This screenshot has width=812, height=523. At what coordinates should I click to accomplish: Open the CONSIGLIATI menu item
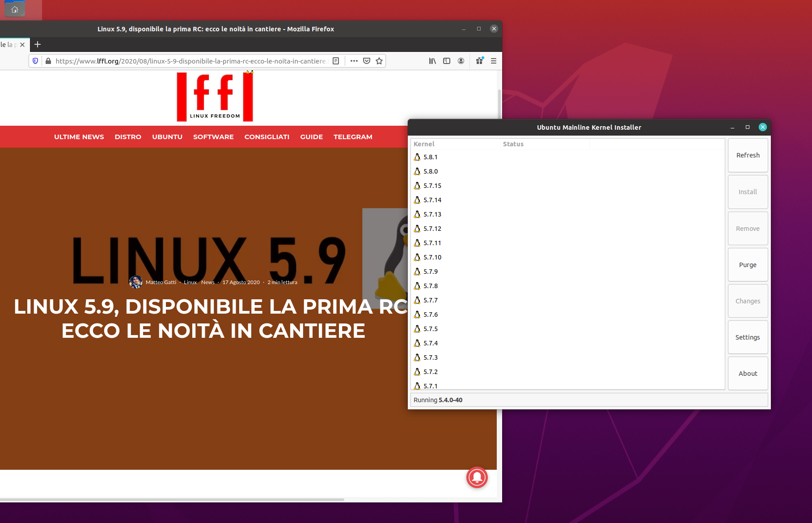267,137
